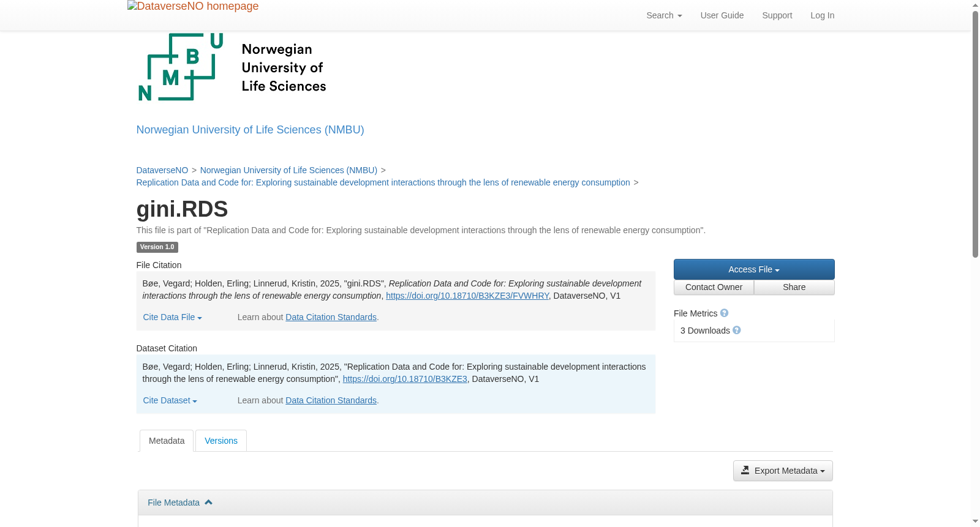Open the Cite Dataset dropdown

tap(170, 400)
